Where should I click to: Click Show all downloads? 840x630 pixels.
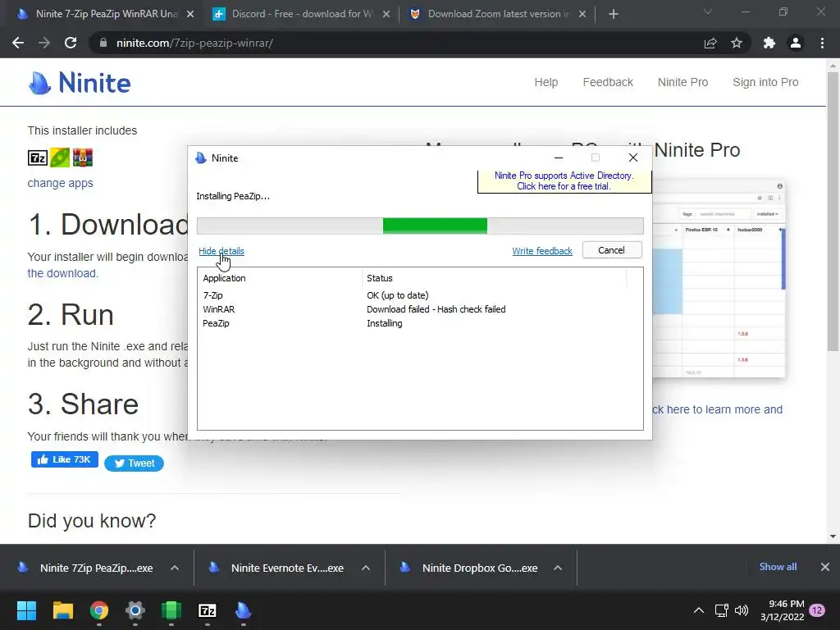(778, 567)
